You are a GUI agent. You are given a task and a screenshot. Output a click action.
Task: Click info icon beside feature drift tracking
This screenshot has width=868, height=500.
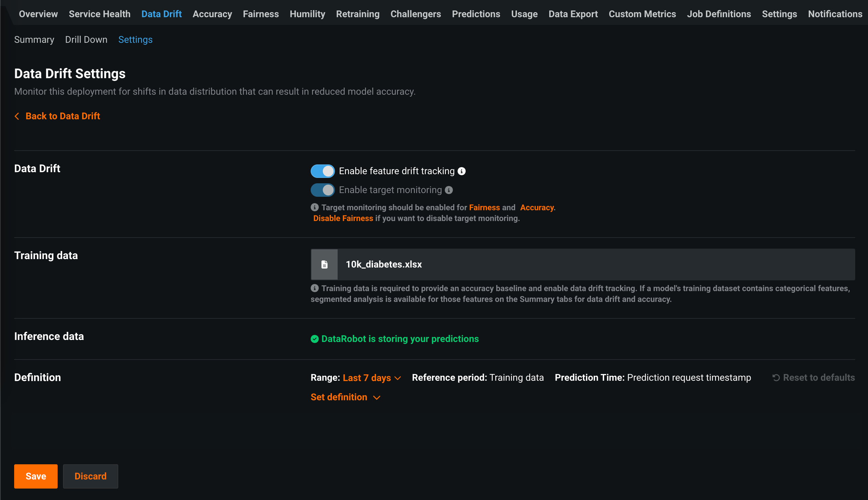click(x=462, y=171)
